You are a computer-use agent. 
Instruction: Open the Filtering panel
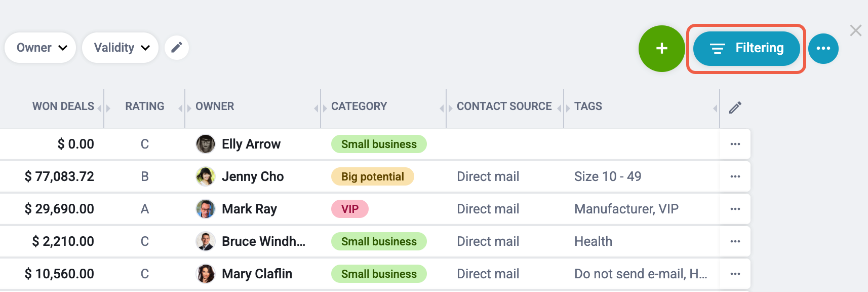[746, 49]
